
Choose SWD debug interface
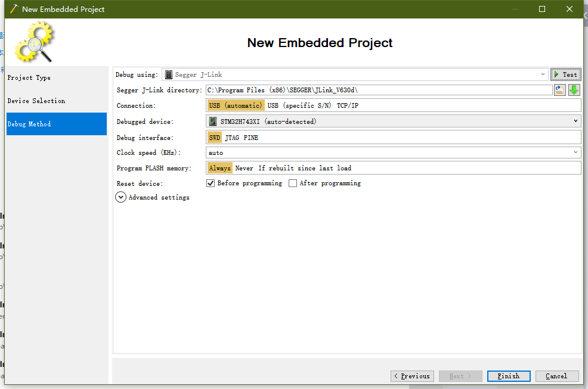[x=215, y=138]
